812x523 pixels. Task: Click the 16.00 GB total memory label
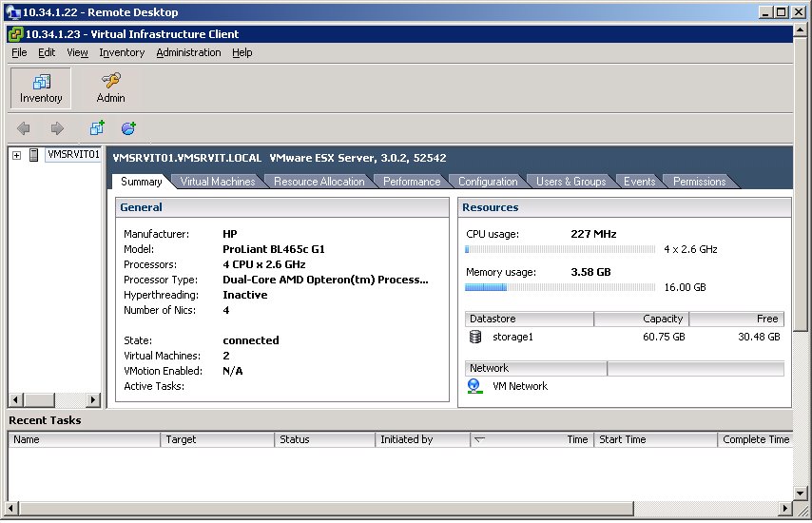click(685, 287)
